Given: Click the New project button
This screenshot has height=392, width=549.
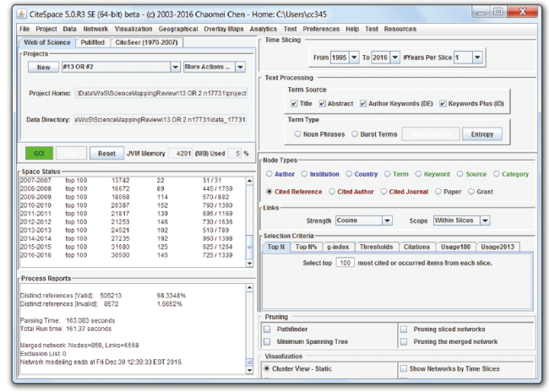Looking at the screenshot, I should (43, 67).
